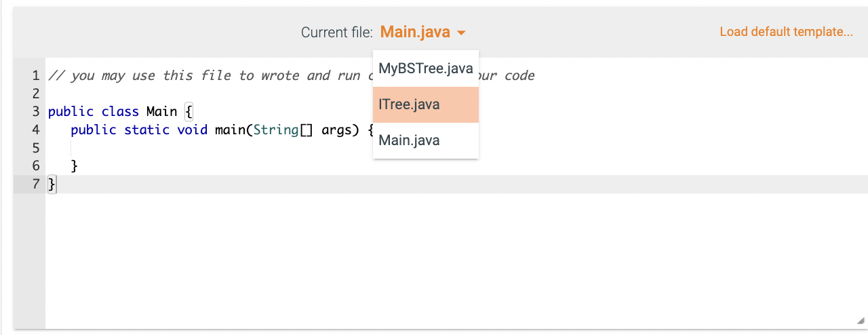Pick Main.java from the dropdown list
868x335 pixels.
(426, 140)
